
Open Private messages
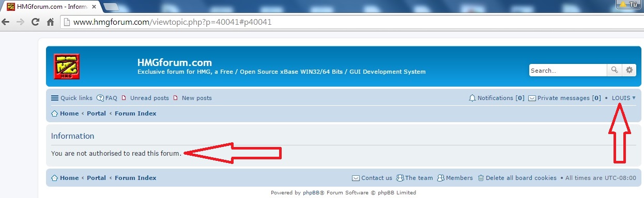click(x=565, y=98)
